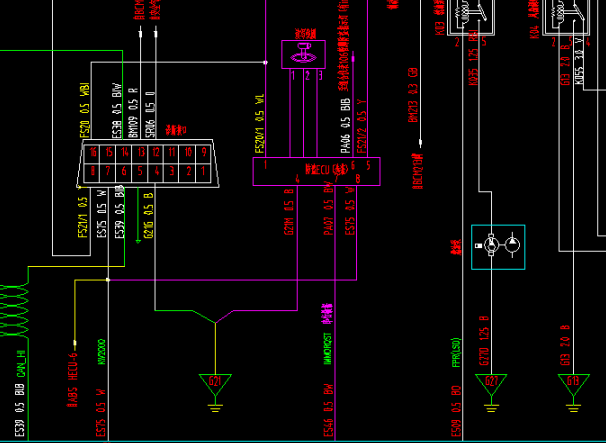This screenshot has height=443, width=606.
Task: Click the green CAN_HI signal label
Action: (x=21, y=364)
